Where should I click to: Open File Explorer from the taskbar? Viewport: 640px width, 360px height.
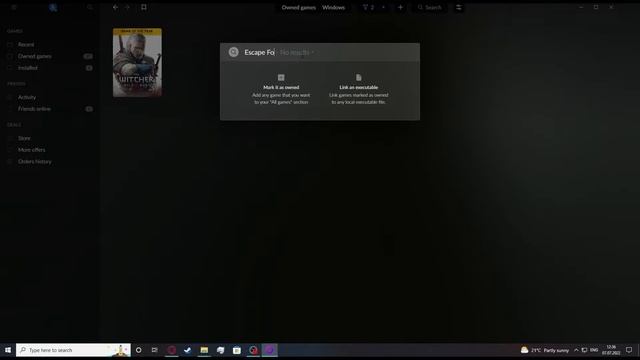click(204, 350)
